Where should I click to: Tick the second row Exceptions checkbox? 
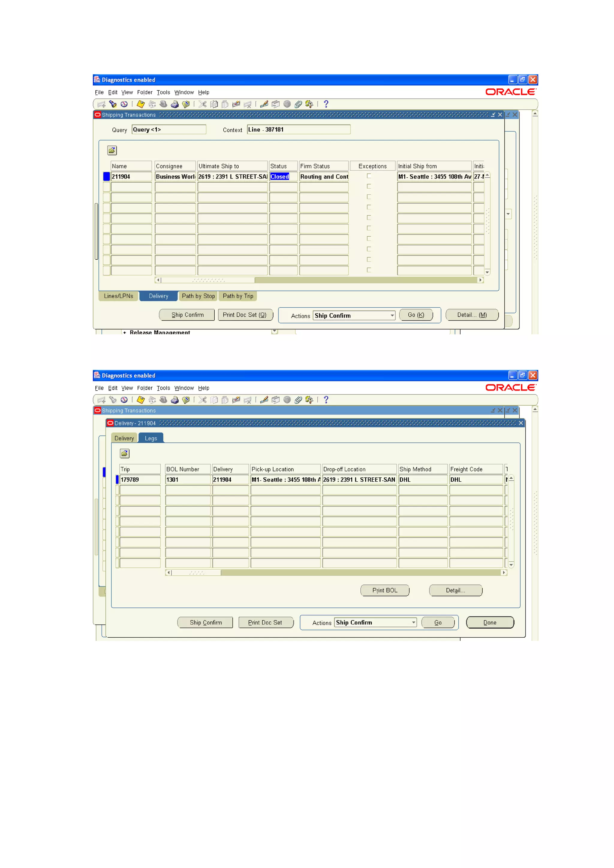pyautogui.click(x=369, y=186)
